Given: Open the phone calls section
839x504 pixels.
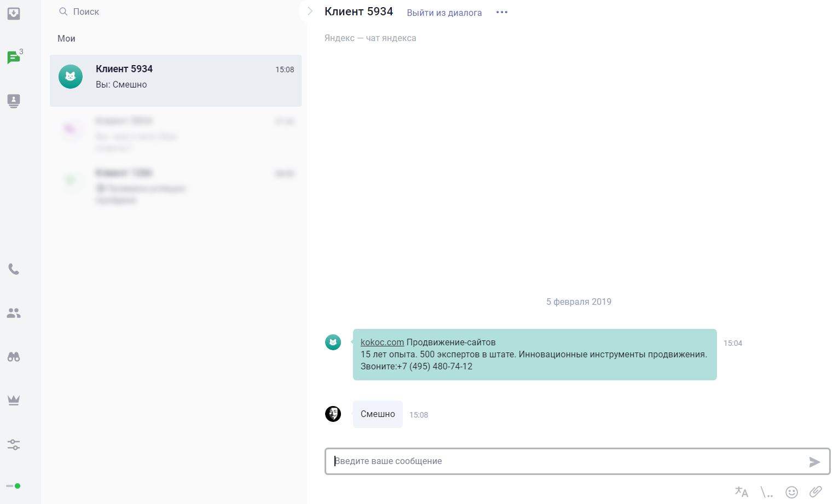Looking at the screenshot, I should tap(14, 269).
